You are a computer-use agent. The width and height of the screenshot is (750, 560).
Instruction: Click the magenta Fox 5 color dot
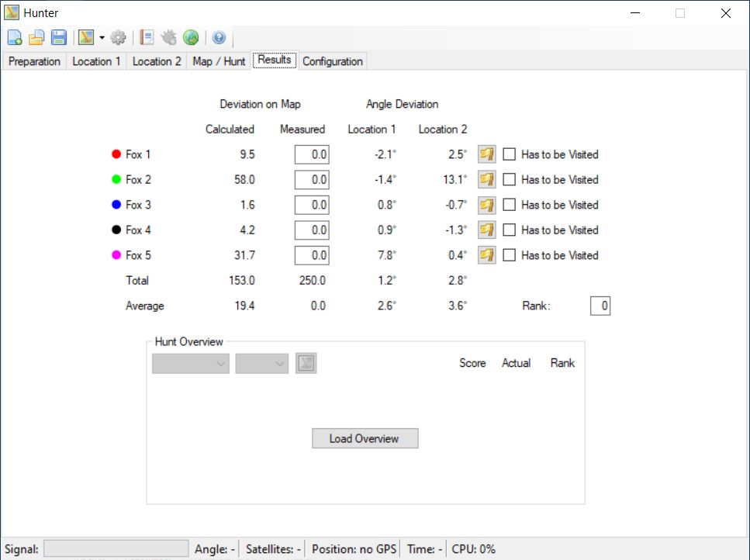(116, 255)
